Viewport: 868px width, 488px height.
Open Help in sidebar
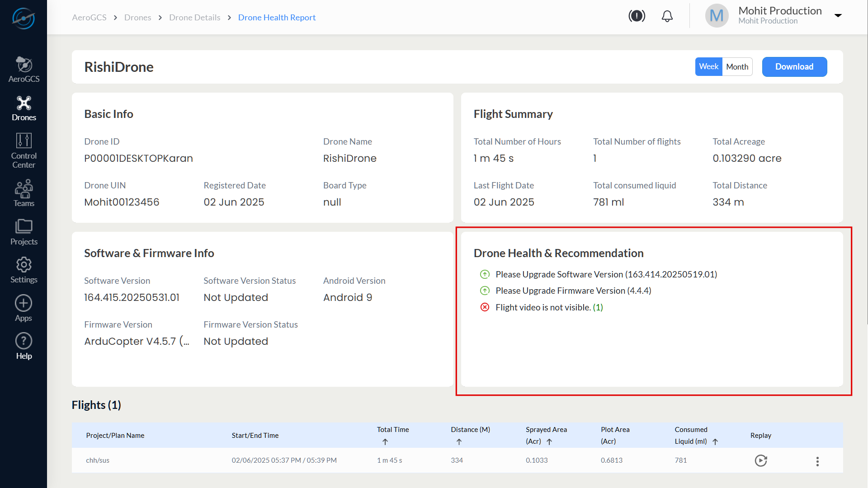click(x=24, y=347)
